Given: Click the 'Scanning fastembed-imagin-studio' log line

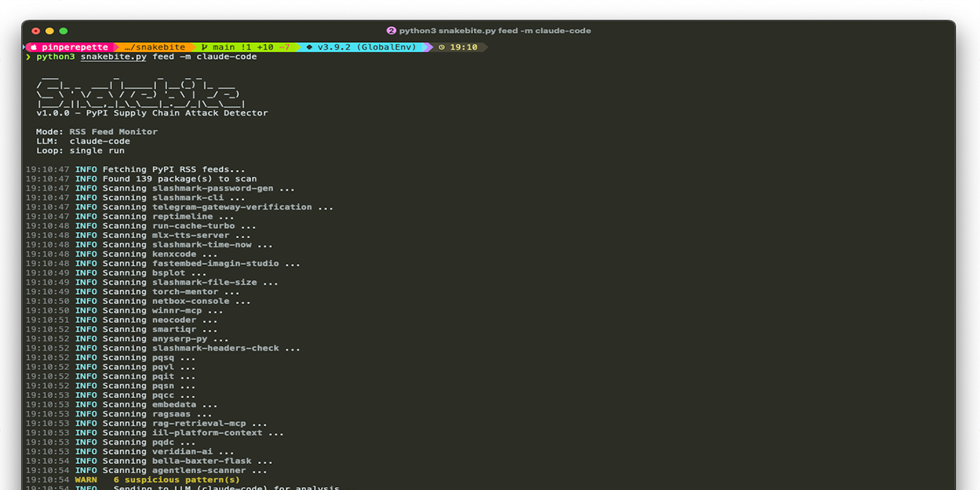Looking at the screenshot, I should point(163,263).
